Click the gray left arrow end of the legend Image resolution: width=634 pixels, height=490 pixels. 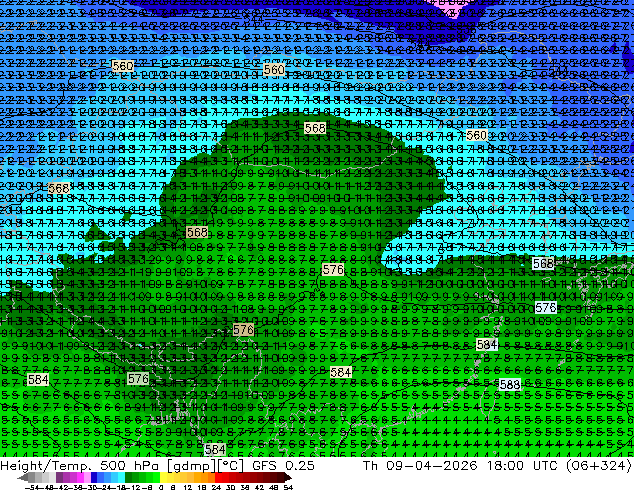(23, 477)
